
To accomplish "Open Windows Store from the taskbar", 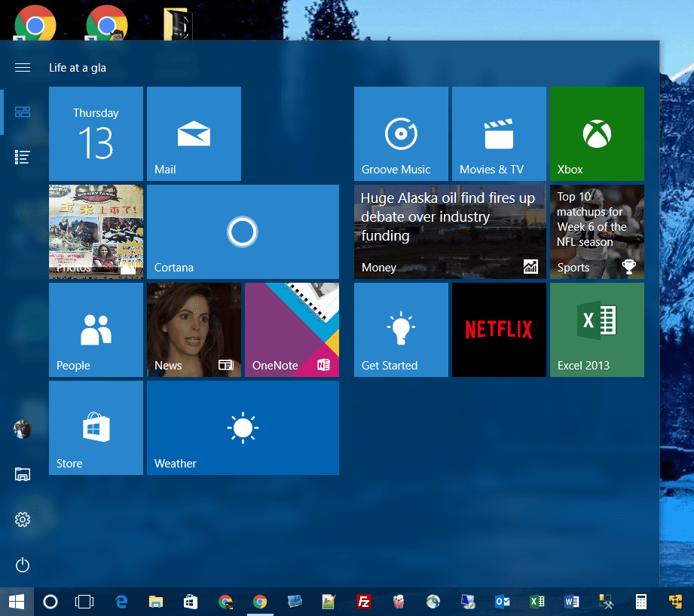I will (191, 602).
